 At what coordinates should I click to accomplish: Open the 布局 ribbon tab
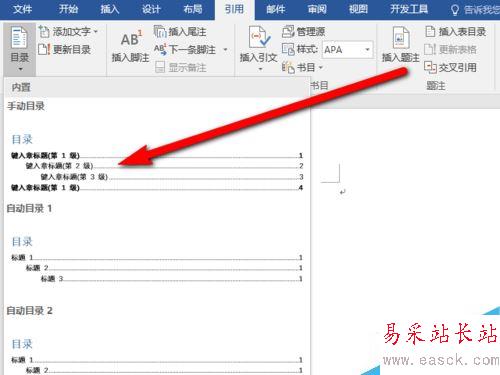[x=193, y=9]
